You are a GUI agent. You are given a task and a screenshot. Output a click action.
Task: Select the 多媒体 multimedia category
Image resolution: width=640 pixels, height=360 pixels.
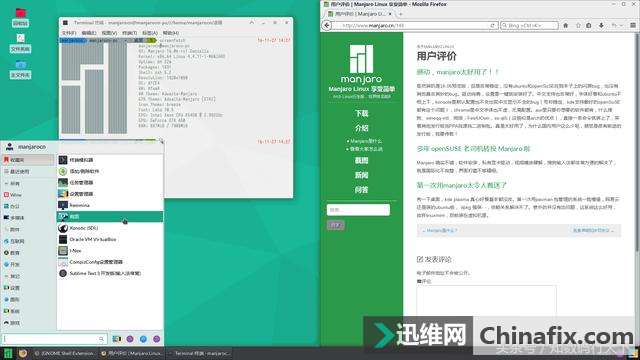(28, 218)
